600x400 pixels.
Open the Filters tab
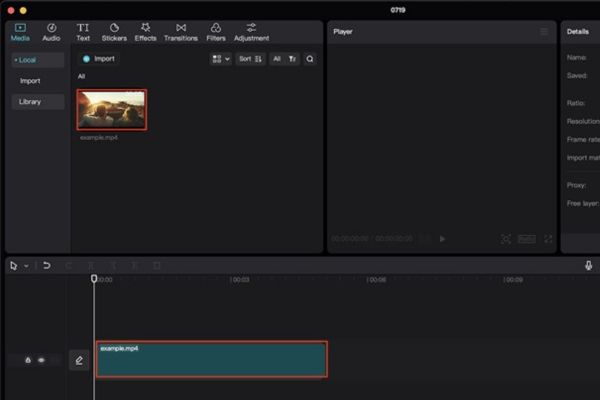[x=216, y=32]
